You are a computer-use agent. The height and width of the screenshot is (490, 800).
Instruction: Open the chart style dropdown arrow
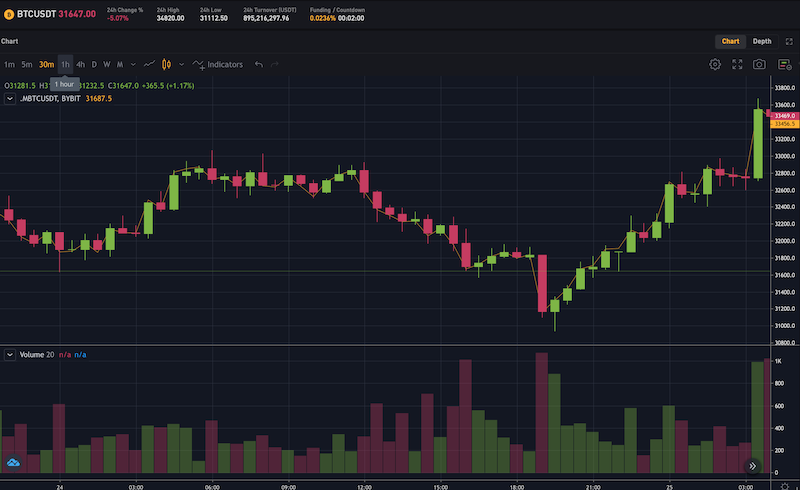[182, 64]
